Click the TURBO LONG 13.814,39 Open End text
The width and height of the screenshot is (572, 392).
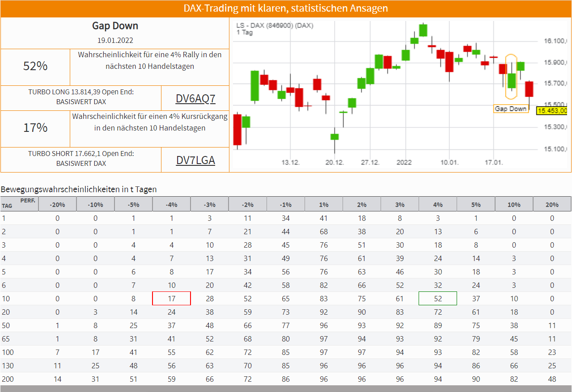81,92
